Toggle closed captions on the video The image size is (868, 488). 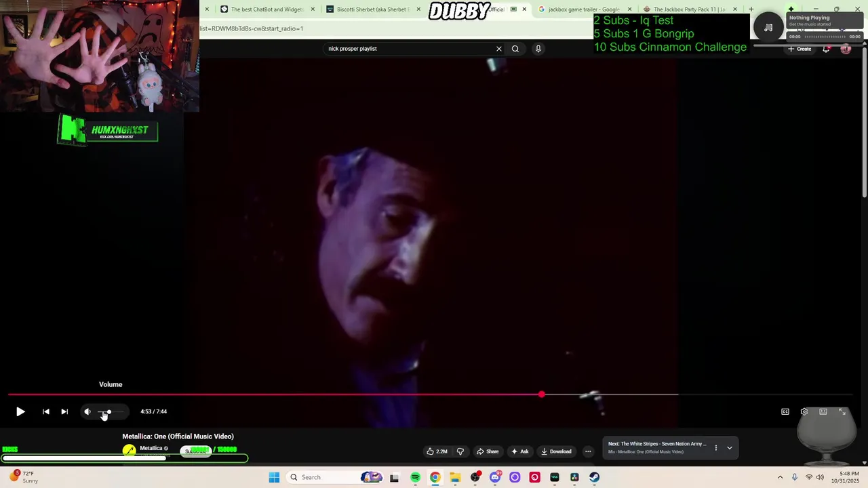[x=785, y=411]
